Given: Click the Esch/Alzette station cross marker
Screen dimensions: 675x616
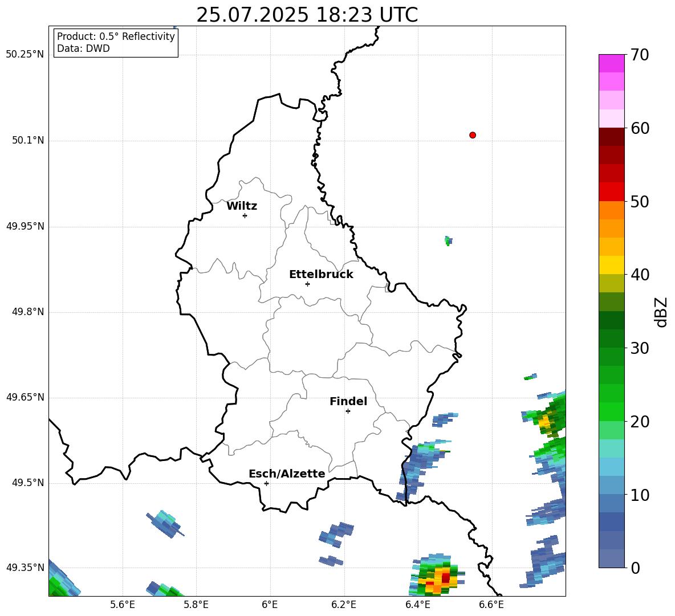Looking at the screenshot, I should click(x=266, y=483).
